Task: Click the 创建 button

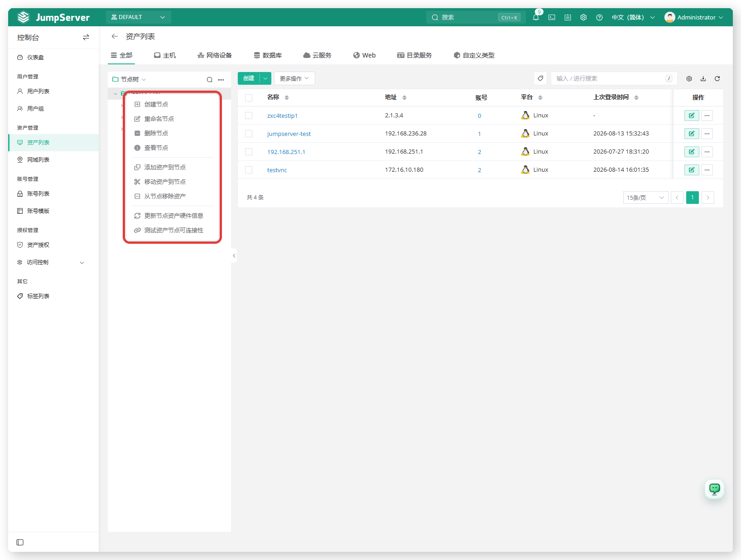Action: point(249,78)
